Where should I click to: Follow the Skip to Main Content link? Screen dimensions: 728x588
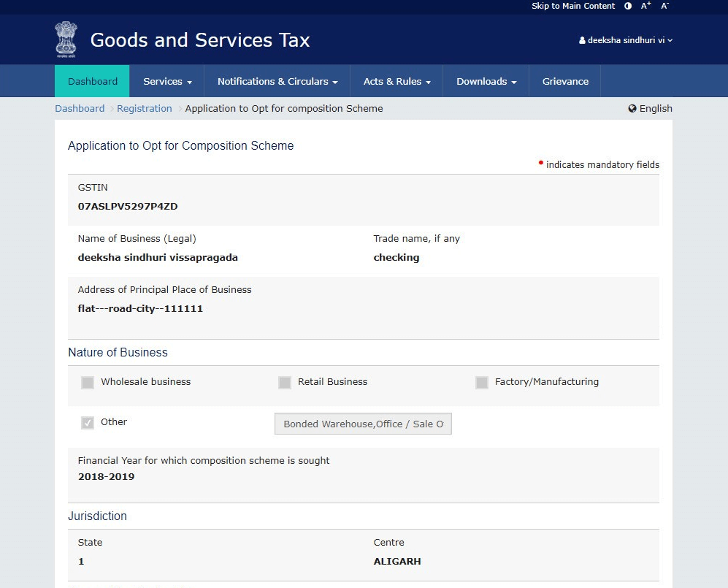[573, 6]
